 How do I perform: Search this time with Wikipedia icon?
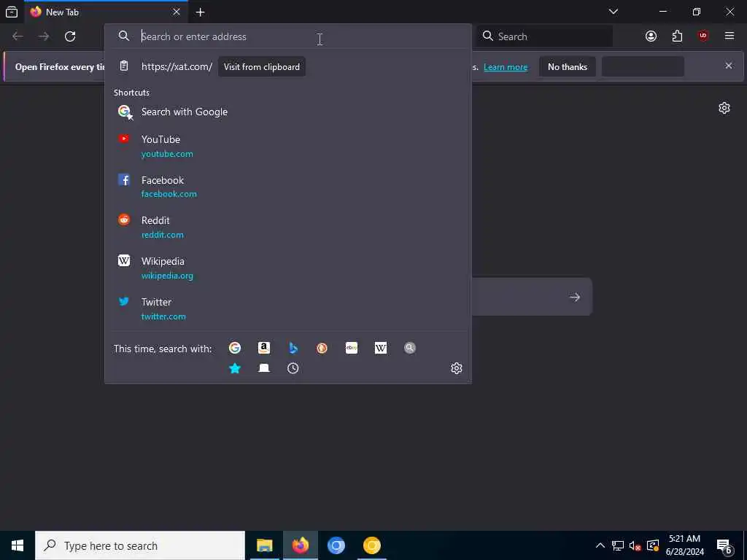381,348
